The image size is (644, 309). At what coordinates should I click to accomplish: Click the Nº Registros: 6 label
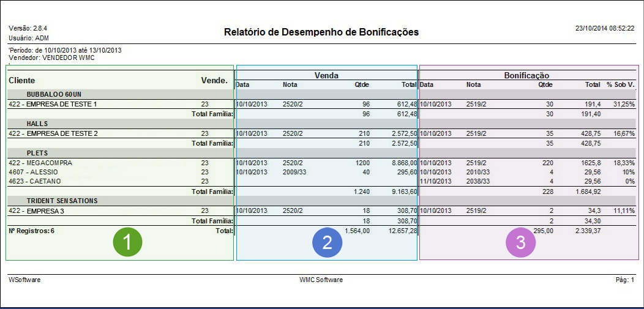tap(31, 231)
